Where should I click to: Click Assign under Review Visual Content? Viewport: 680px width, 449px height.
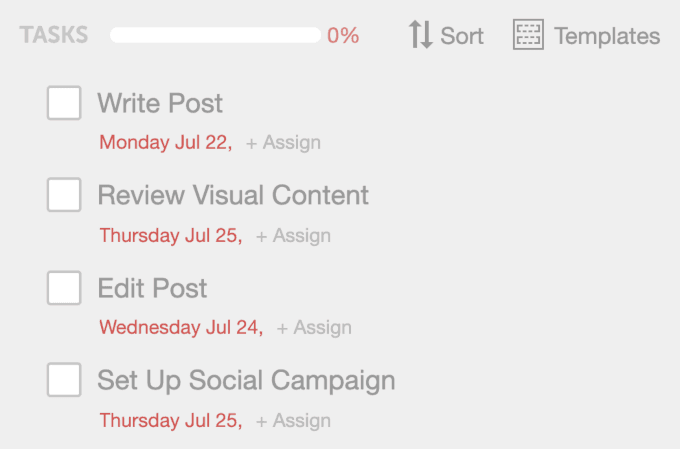pos(294,236)
